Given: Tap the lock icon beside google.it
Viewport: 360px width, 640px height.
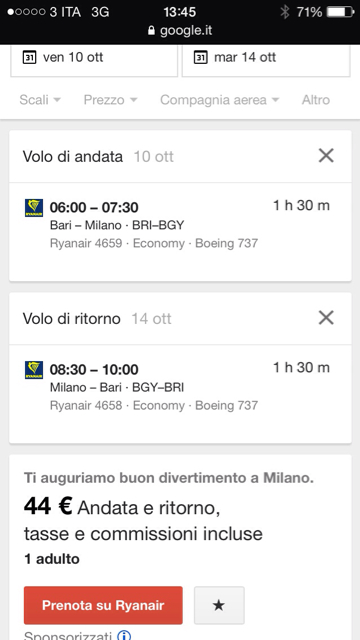Looking at the screenshot, I should point(151,31).
